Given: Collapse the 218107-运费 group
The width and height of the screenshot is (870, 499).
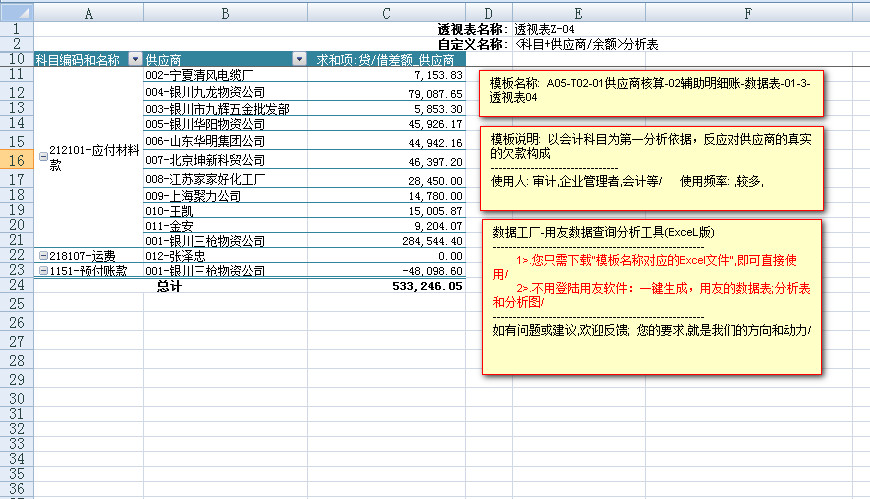Looking at the screenshot, I should tap(42, 257).
